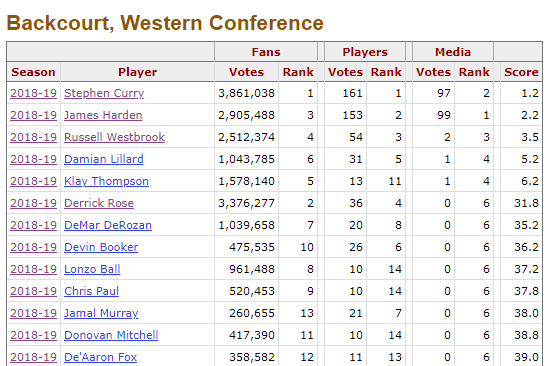Click the Jamal Murray link
The height and width of the screenshot is (366, 549).
coord(101,313)
